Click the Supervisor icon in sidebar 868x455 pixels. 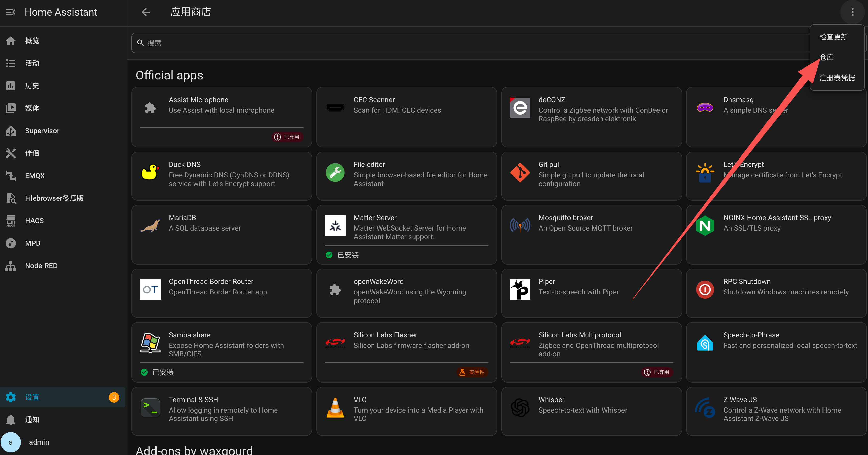pos(11,131)
